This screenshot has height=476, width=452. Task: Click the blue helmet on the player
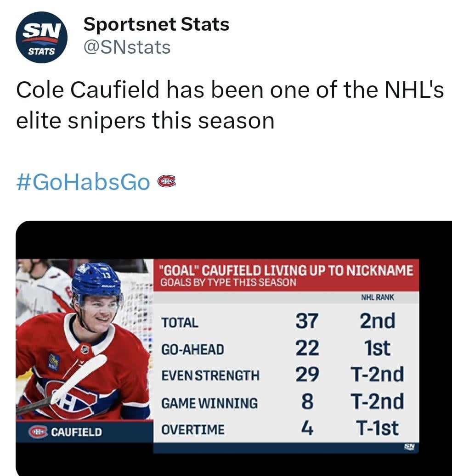pos(96,280)
